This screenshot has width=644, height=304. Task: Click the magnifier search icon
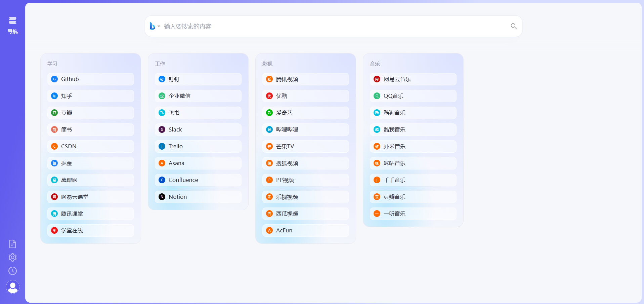(x=514, y=26)
